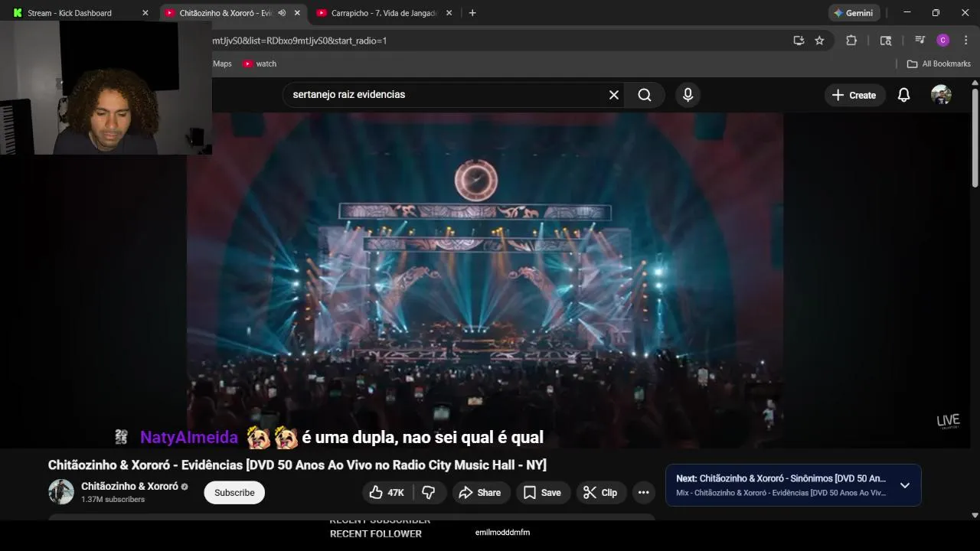
Task: Like the video with 47K likes
Action: click(387, 493)
